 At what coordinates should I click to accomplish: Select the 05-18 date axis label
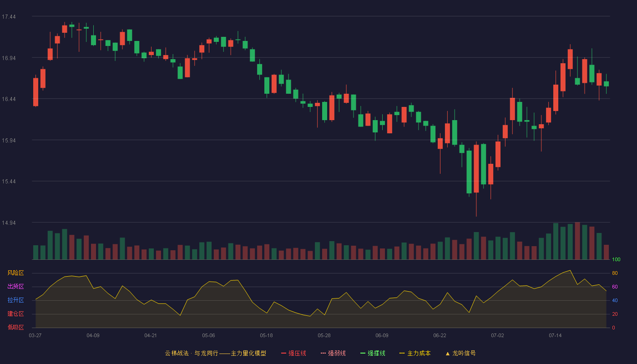click(x=266, y=335)
